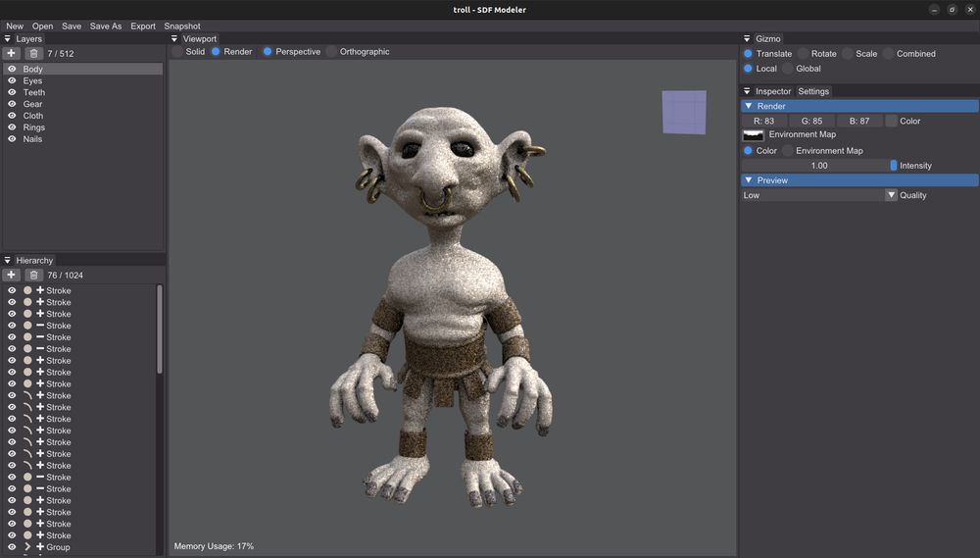Collapse the Inspector panel triangle
The image size is (980, 558).
click(747, 91)
